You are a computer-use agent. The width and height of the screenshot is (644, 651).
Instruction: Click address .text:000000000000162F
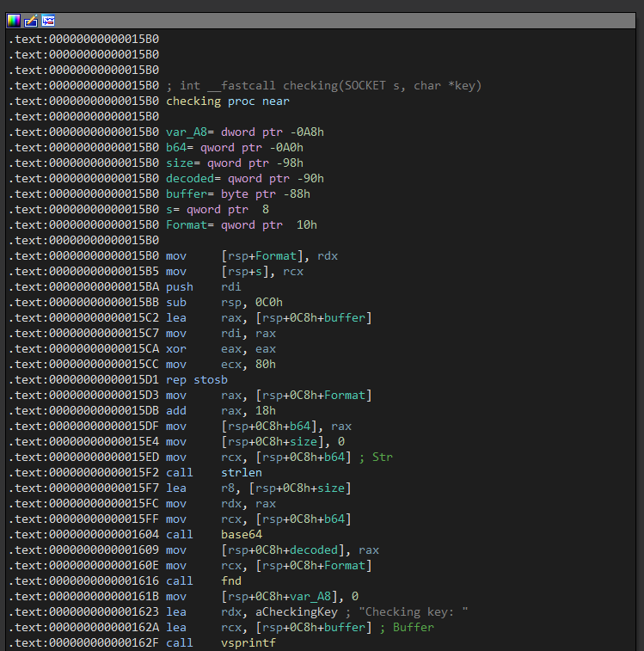click(x=83, y=642)
